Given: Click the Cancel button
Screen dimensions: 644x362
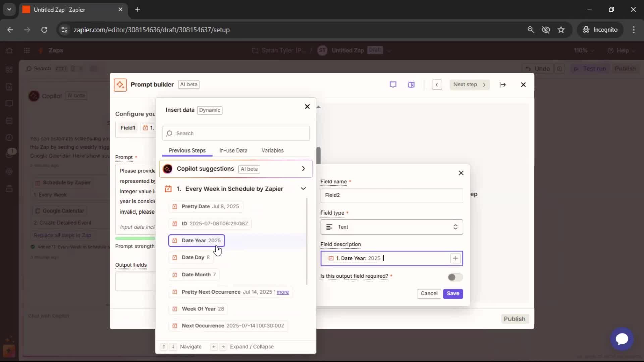Looking at the screenshot, I should click(x=429, y=294).
